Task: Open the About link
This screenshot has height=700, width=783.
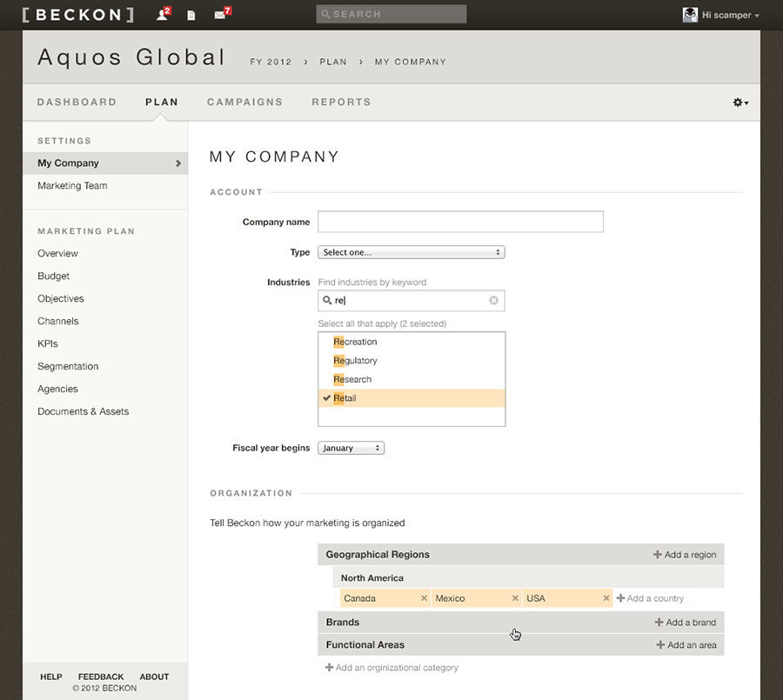Action: coord(154,677)
